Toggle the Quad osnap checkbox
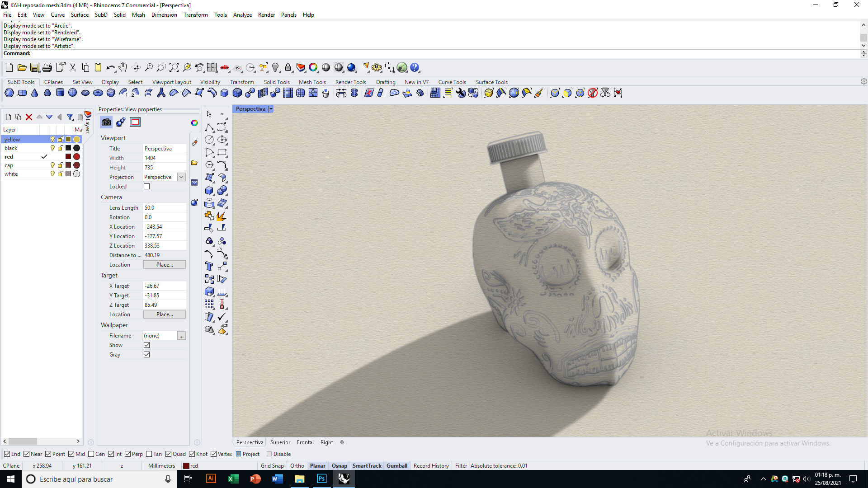The height and width of the screenshot is (488, 868). 168,454
